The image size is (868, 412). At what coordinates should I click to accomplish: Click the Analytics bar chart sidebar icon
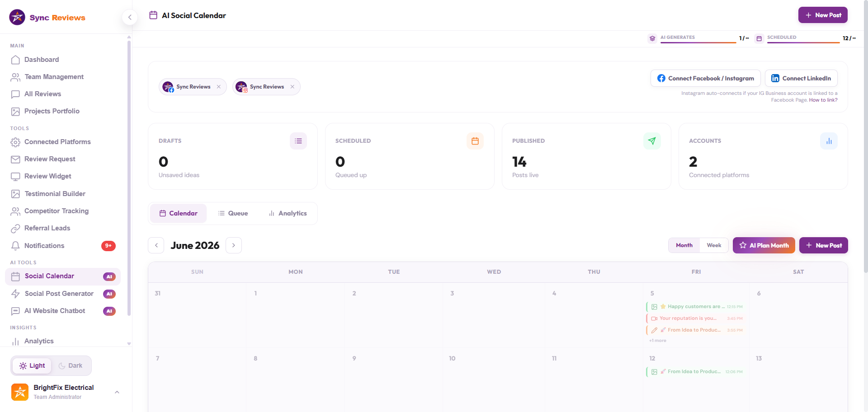tap(15, 342)
